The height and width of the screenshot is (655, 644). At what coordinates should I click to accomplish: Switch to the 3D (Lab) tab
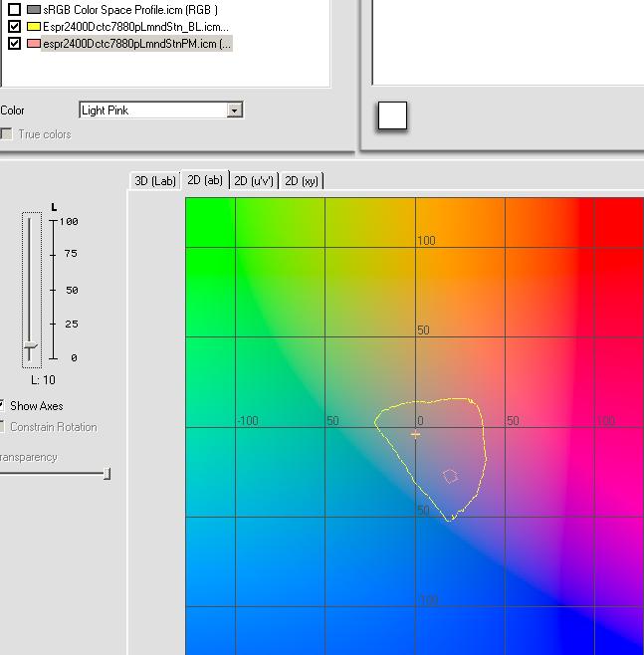point(154,181)
